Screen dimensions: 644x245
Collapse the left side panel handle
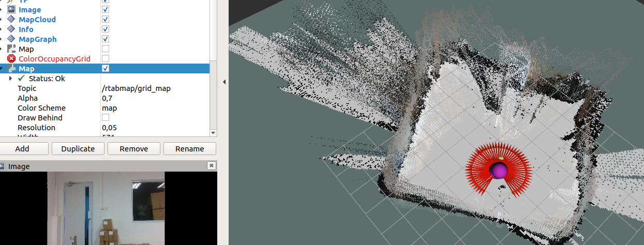click(x=224, y=82)
